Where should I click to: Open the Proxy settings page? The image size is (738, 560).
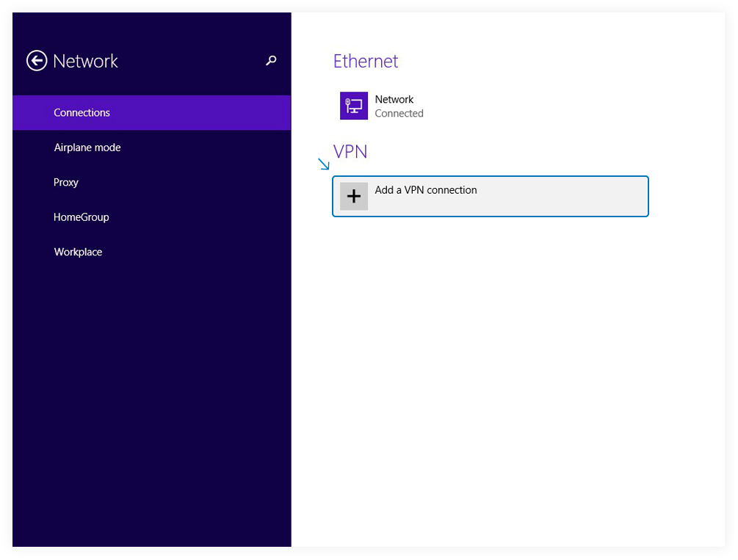click(x=151, y=182)
